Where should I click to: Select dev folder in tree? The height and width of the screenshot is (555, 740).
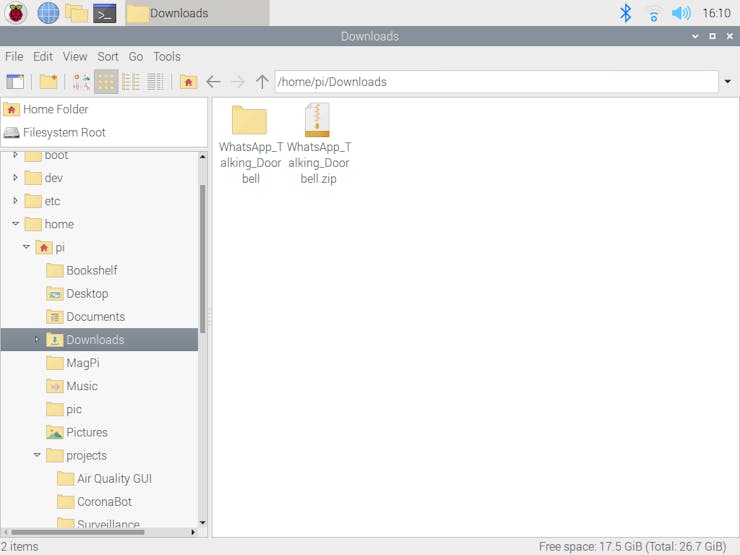pos(99,178)
